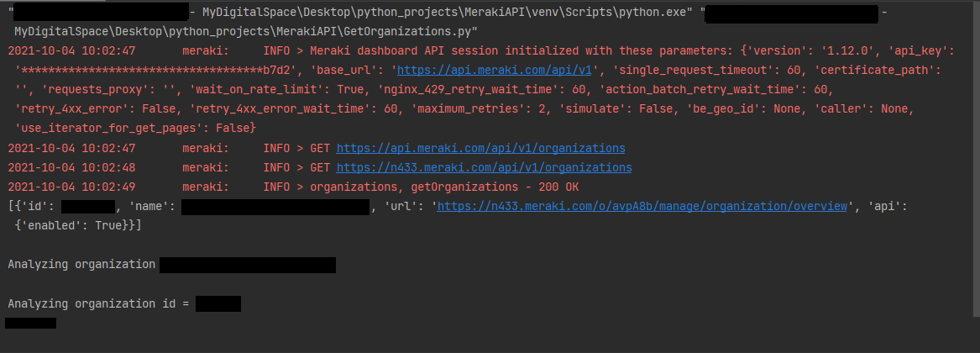Follow the n433.meraki.com/api/v1/organizations link
This screenshot has height=353, width=980.
[484, 167]
